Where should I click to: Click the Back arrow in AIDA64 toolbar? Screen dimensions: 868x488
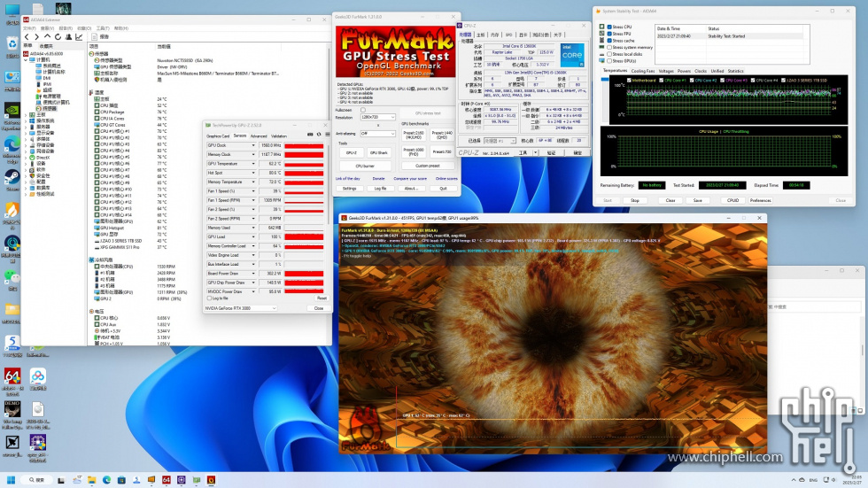(27, 37)
